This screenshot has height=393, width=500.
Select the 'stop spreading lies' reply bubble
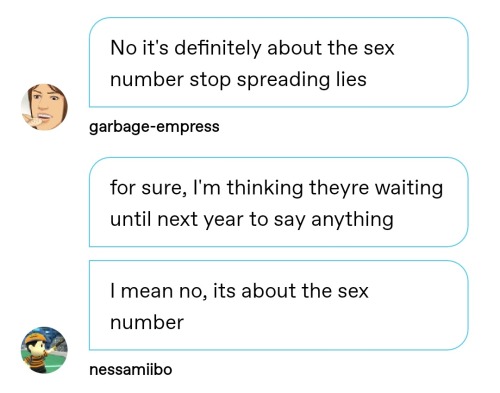click(279, 62)
